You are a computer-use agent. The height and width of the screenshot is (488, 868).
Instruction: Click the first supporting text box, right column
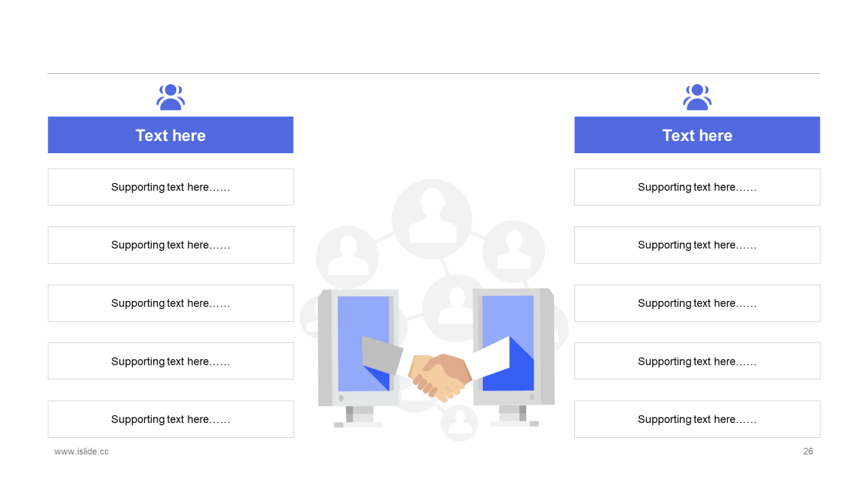tap(697, 187)
